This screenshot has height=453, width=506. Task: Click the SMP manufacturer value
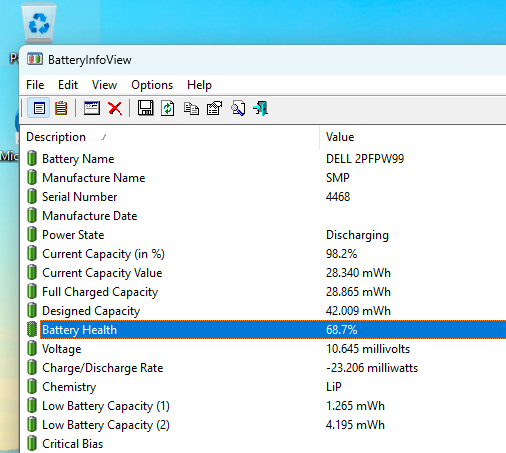click(338, 178)
